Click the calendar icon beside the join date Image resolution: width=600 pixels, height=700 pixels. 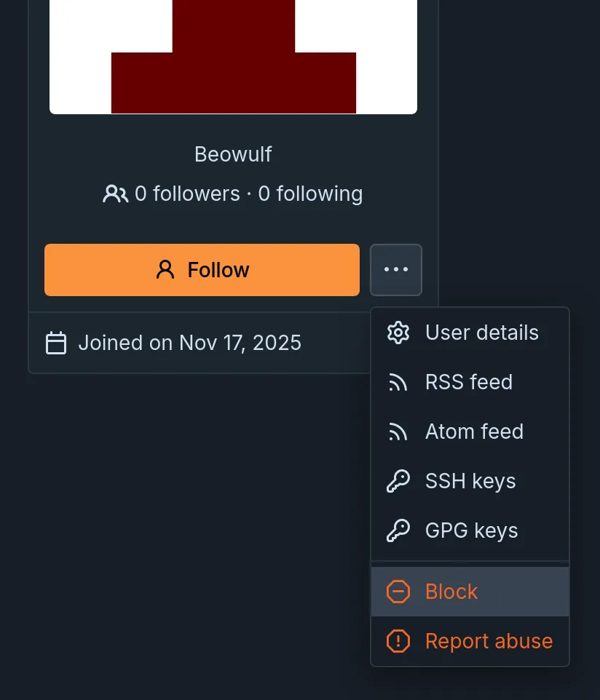point(56,343)
